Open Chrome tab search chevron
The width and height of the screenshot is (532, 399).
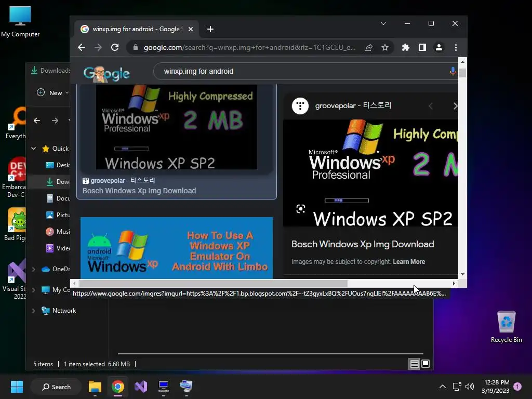pos(383,23)
